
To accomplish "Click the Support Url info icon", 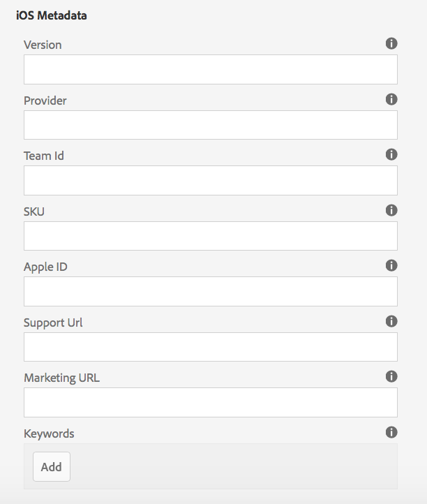I will (x=391, y=321).
